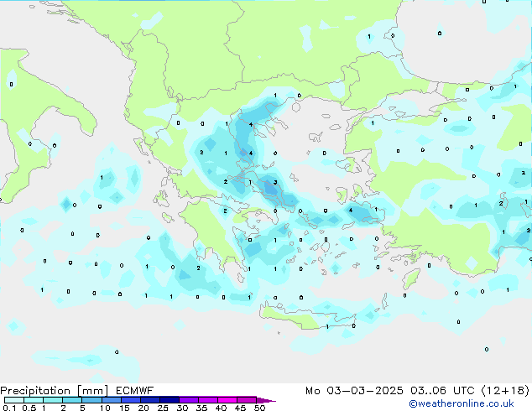
Task: Click the 5–10 mm legend swatch
Action: pos(91,400)
